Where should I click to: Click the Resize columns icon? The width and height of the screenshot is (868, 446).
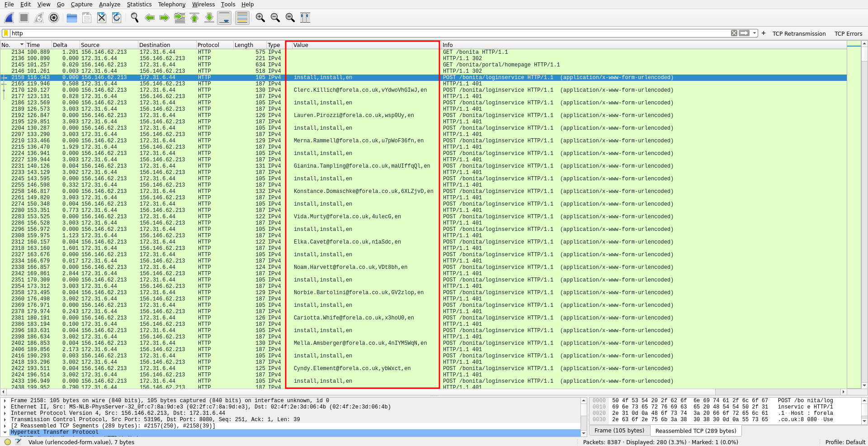point(305,18)
